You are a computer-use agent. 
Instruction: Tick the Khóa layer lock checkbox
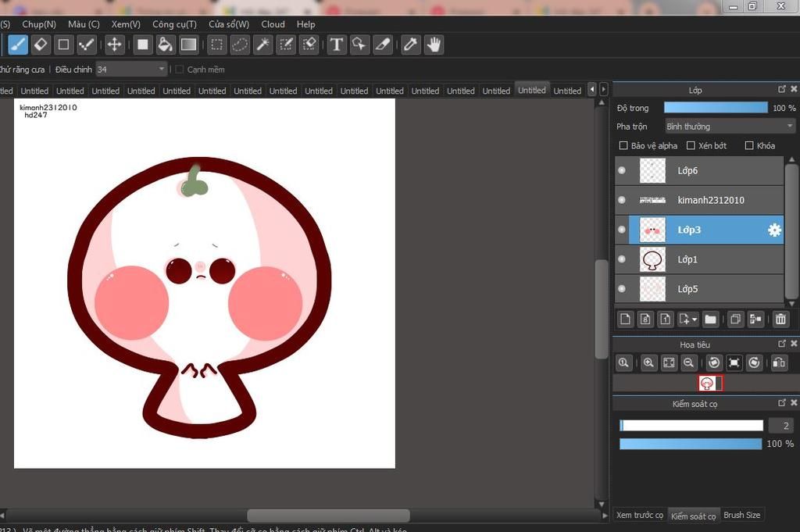(x=749, y=146)
